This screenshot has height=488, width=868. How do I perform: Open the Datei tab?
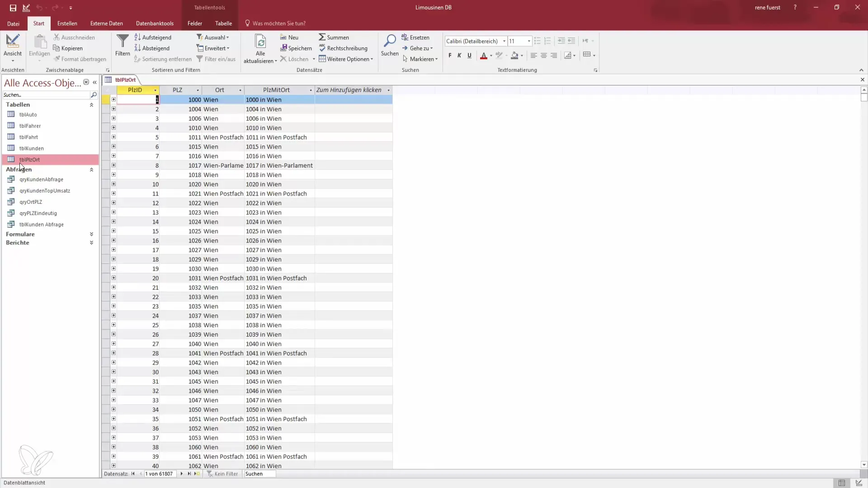point(14,23)
